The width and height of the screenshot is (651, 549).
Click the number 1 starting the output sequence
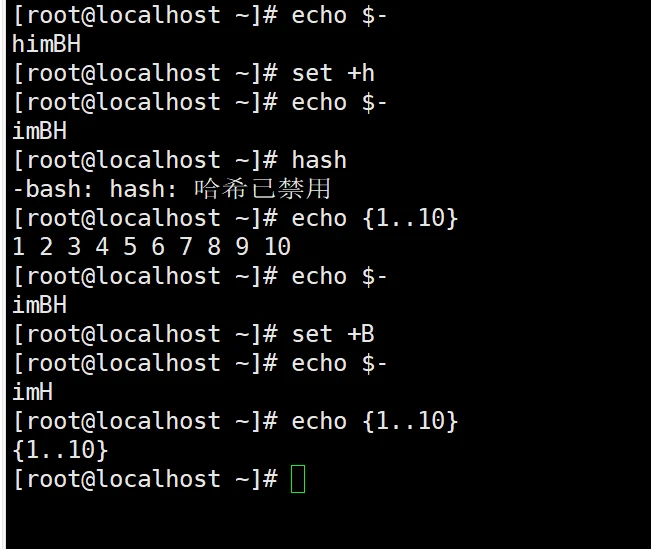click(18, 247)
